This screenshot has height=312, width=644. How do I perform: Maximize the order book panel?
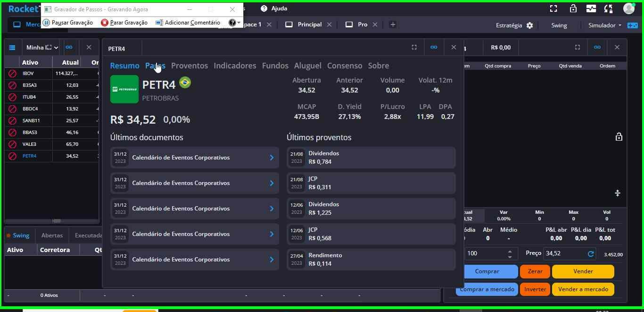pos(577,47)
